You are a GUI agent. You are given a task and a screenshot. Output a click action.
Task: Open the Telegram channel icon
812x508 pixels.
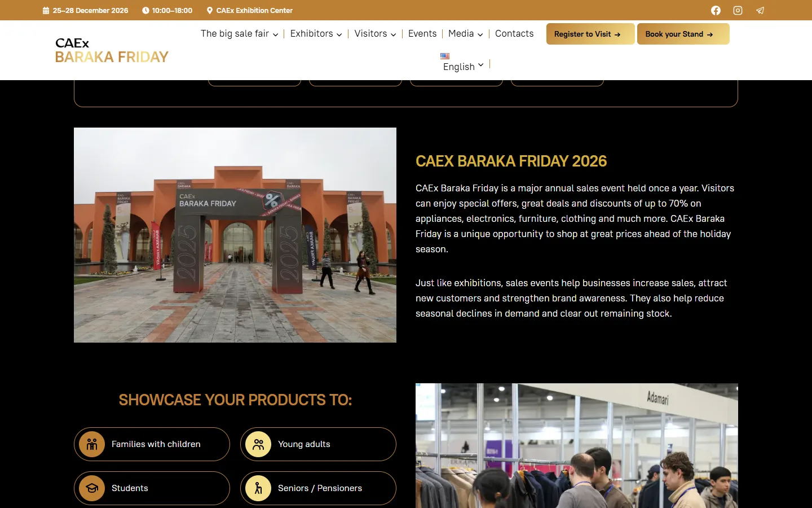(760, 10)
